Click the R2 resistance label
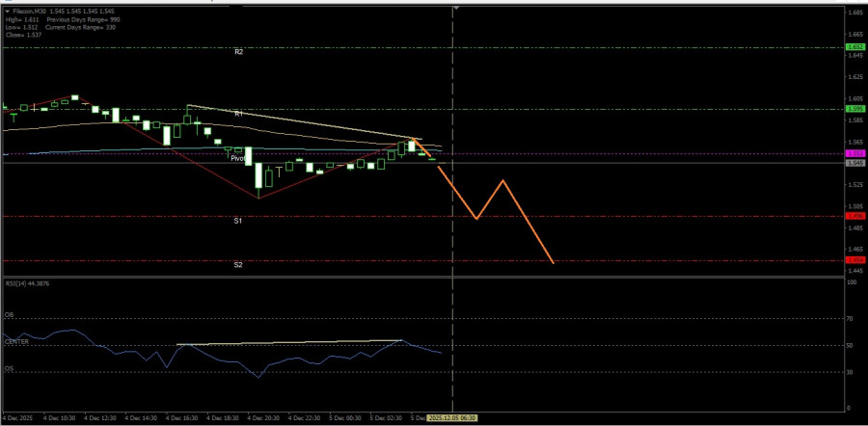The height and width of the screenshot is (426, 868). tap(238, 51)
